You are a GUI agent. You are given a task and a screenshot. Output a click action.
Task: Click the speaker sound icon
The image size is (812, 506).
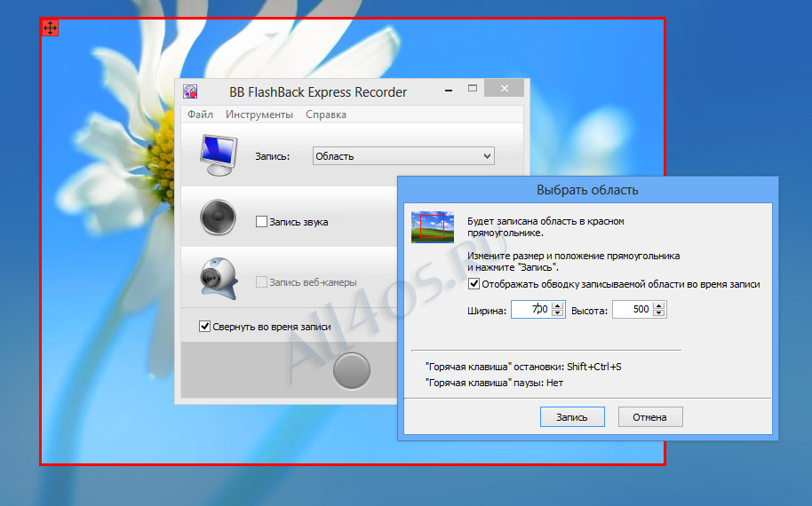(218, 217)
